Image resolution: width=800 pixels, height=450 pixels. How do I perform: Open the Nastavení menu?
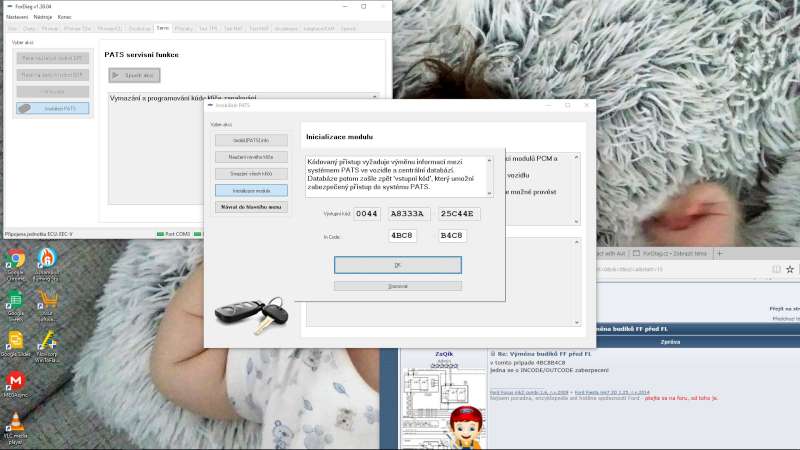[x=15, y=17]
